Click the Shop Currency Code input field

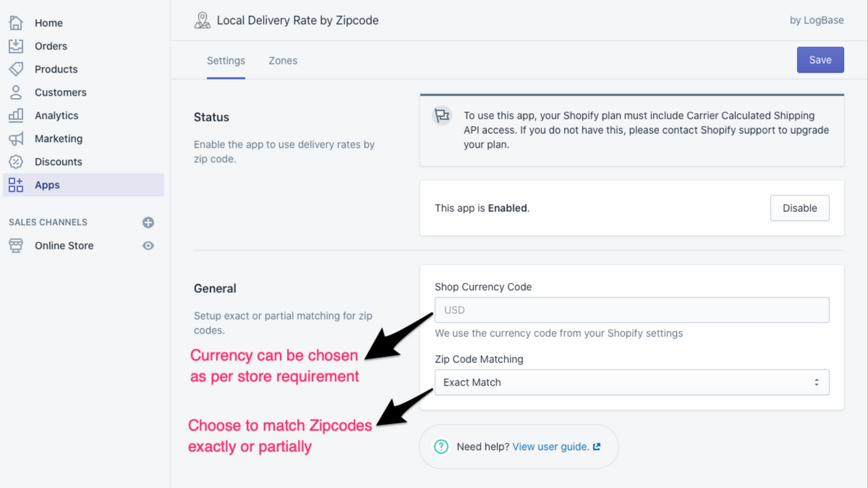632,310
